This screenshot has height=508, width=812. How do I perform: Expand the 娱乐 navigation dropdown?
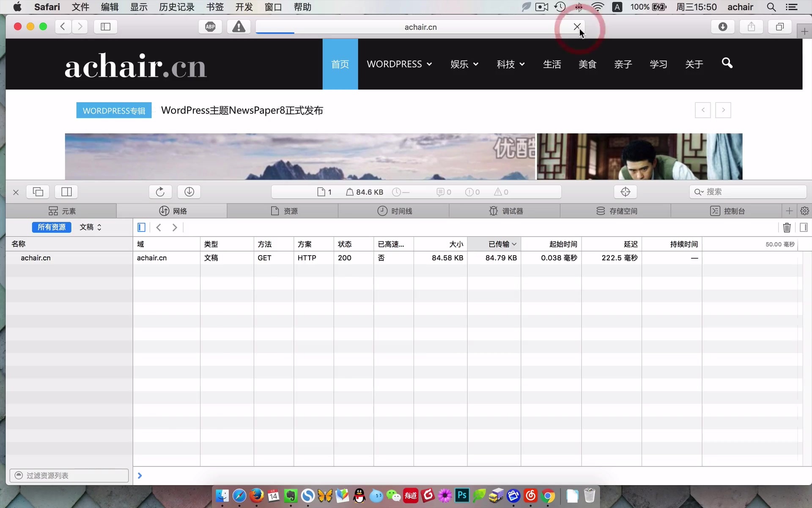click(464, 64)
